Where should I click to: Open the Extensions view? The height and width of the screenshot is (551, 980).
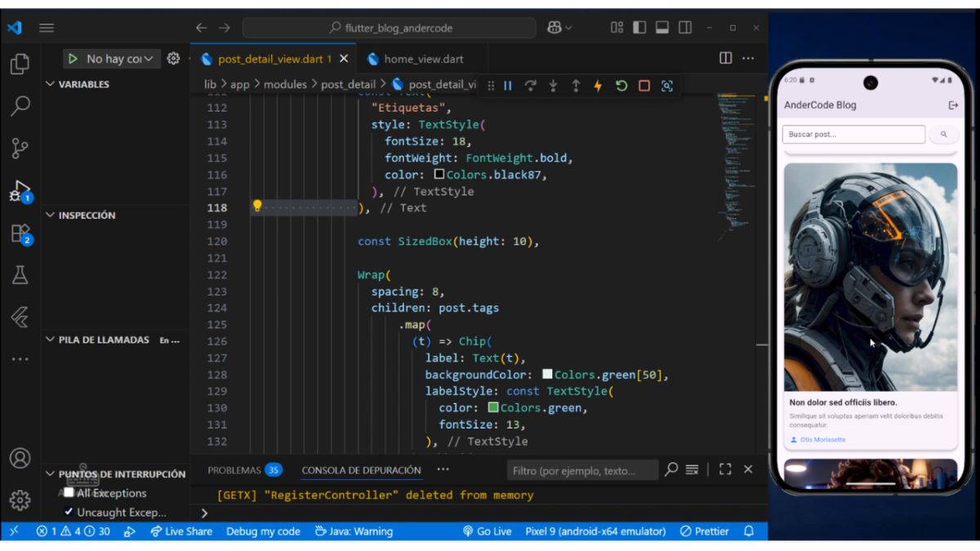[20, 234]
